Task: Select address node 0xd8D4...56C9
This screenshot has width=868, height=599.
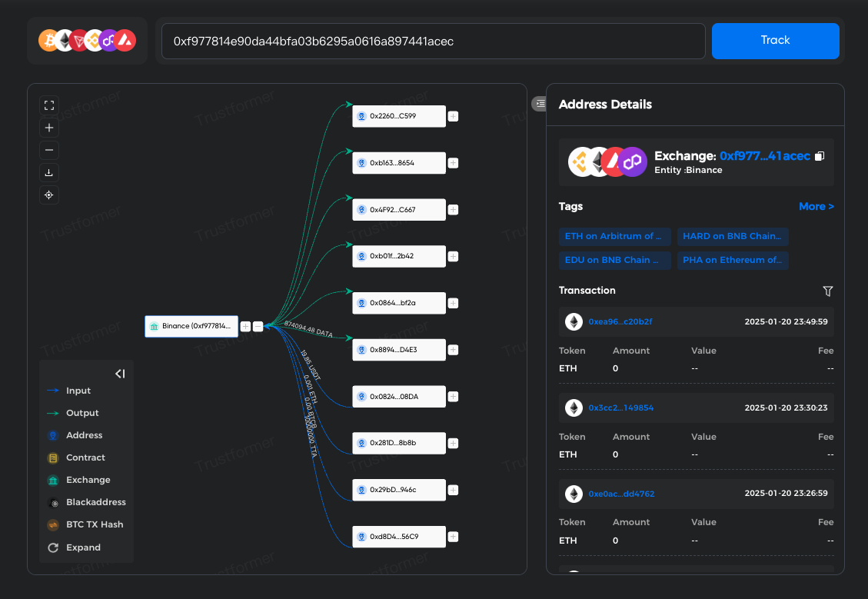Action: [x=399, y=537]
